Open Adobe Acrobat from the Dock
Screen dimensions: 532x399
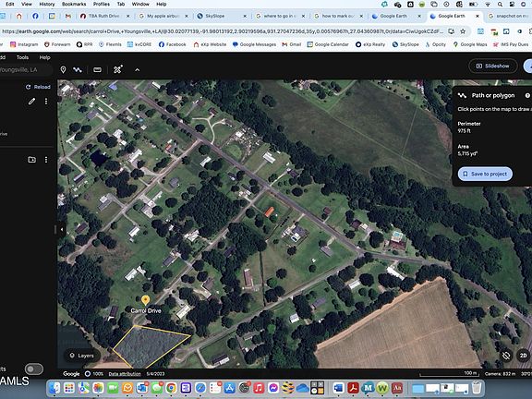pos(353,388)
